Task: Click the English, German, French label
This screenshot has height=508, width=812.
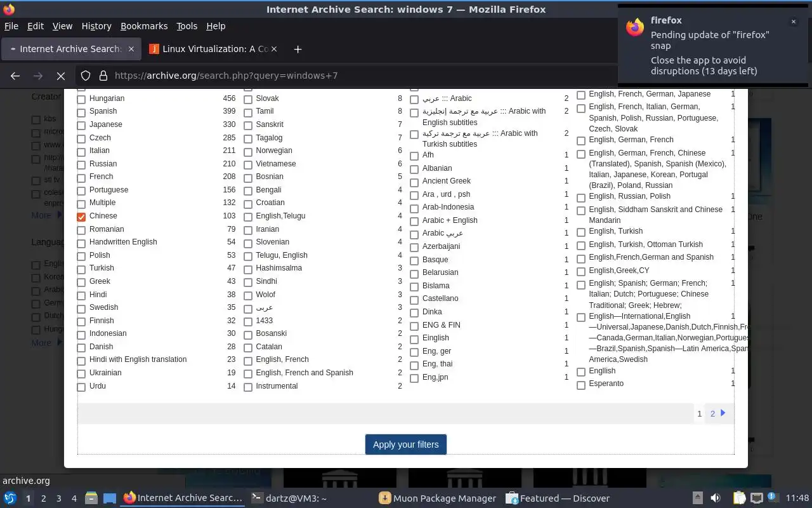Action: (x=631, y=140)
